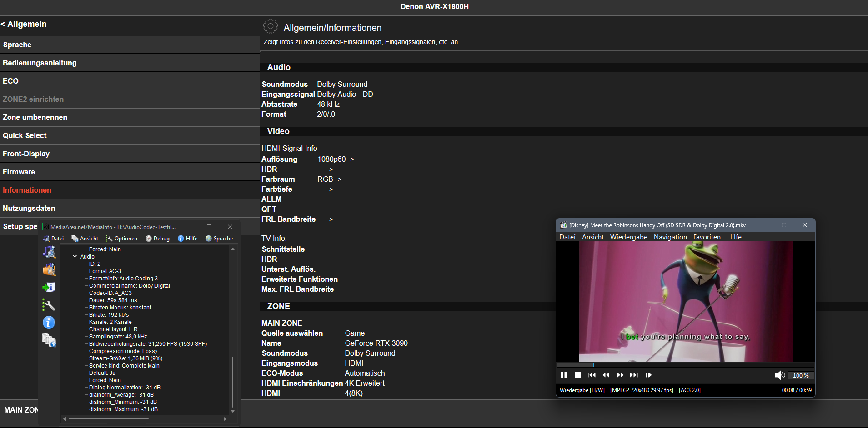Select 'Dialog Normalization: -31 dB' row
868x428 pixels.
(125, 388)
